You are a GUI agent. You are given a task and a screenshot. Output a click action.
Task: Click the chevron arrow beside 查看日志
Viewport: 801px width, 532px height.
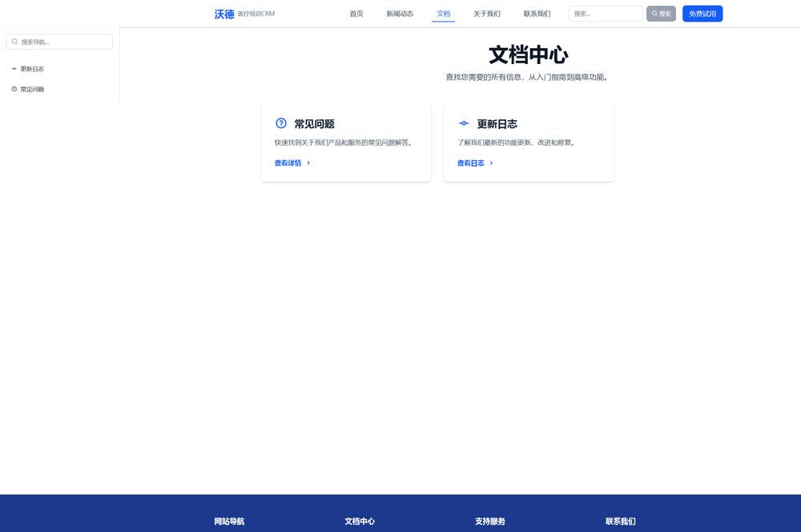pyautogui.click(x=491, y=163)
